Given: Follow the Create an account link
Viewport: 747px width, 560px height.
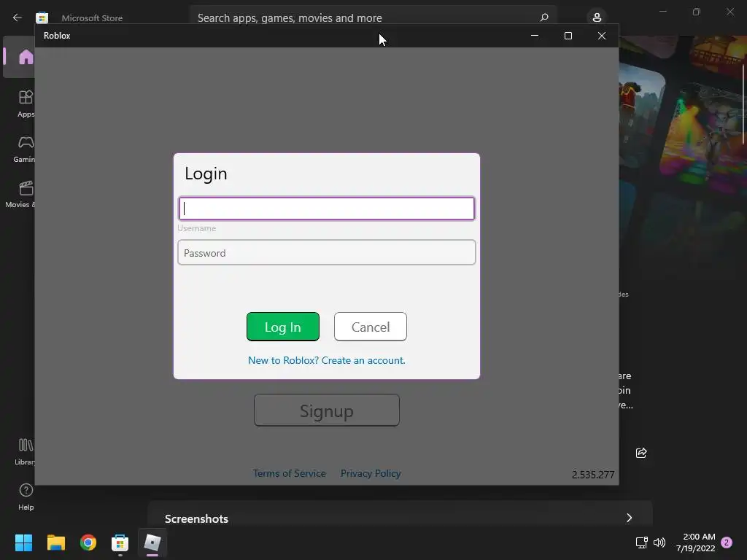Looking at the screenshot, I should (x=363, y=360).
